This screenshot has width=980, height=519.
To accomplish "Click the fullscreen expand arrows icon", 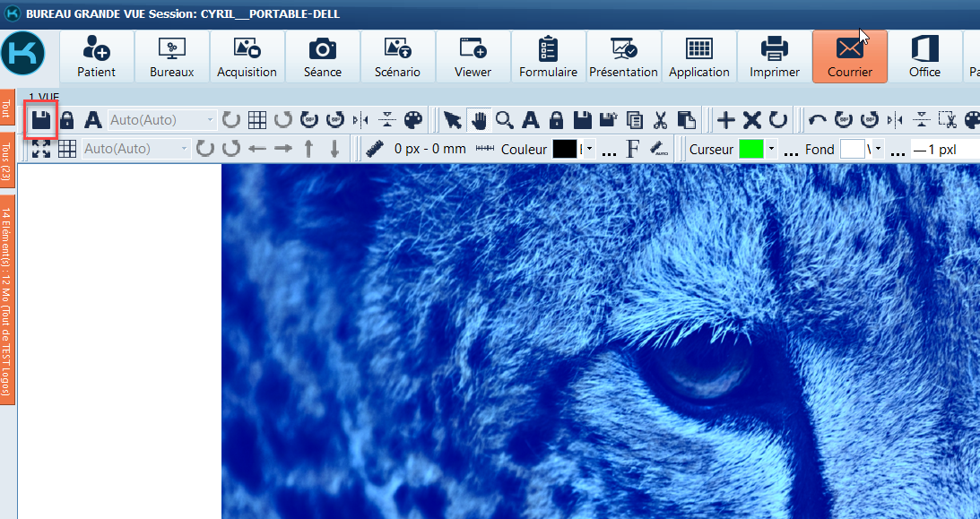I will (41, 149).
